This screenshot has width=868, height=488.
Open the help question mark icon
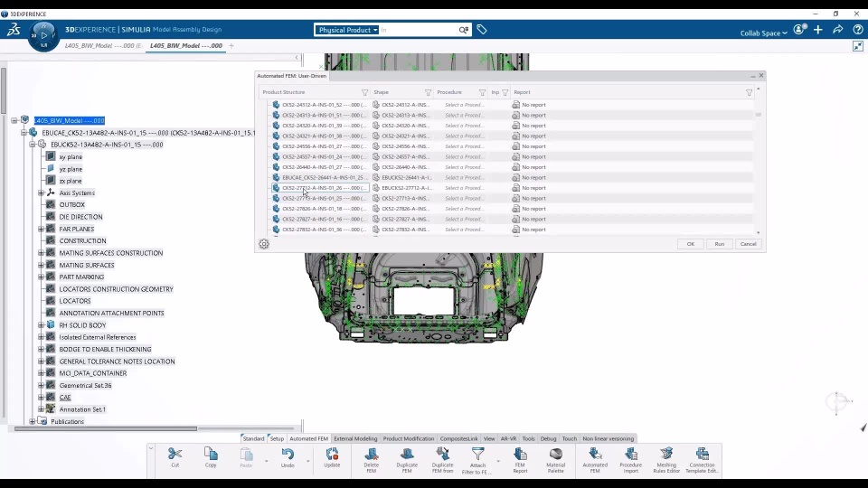click(858, 30)
